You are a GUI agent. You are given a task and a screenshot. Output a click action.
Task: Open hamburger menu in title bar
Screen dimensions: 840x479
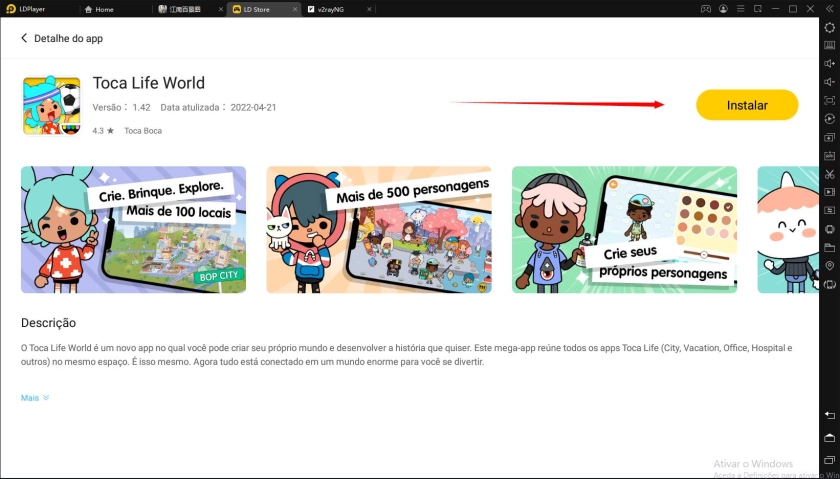click(x=741, y=9)
